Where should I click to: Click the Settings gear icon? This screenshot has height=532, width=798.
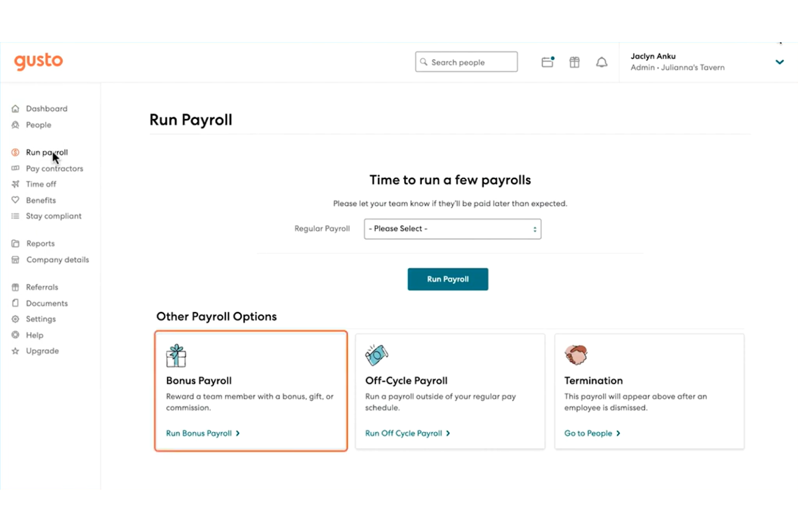[15, 319]
